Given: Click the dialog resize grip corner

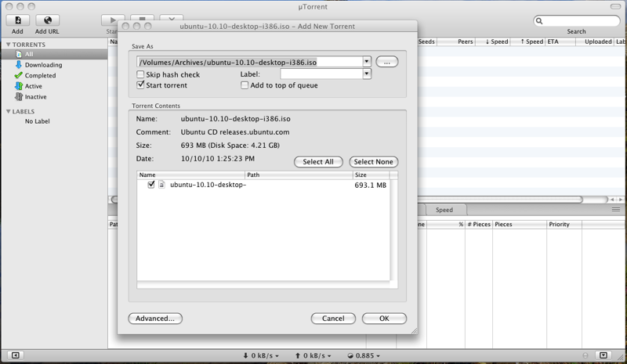Looking at the screenshot, I should [414, 330].
